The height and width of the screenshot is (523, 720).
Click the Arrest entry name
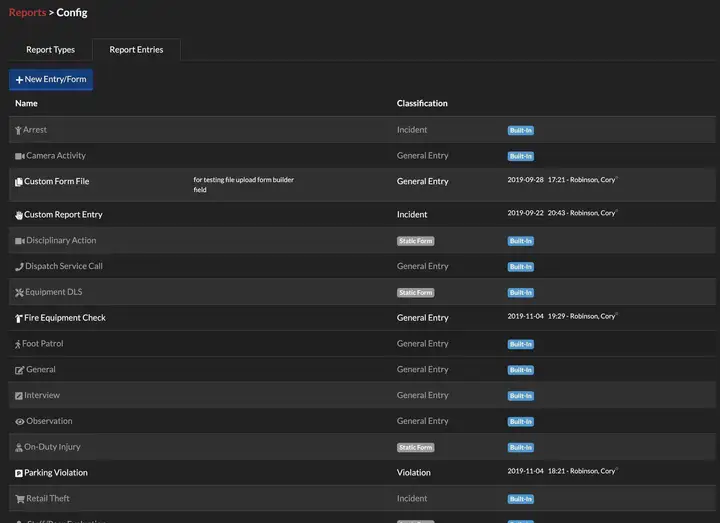35,130
